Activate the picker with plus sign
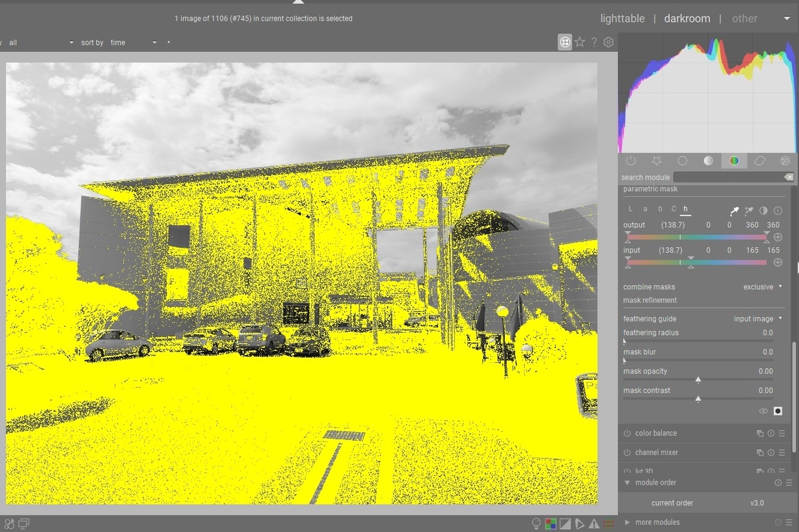 [749, 210]
